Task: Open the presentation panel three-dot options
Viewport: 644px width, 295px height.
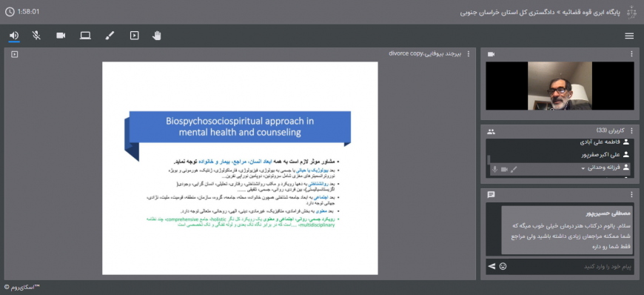Action: click(469, 54)
